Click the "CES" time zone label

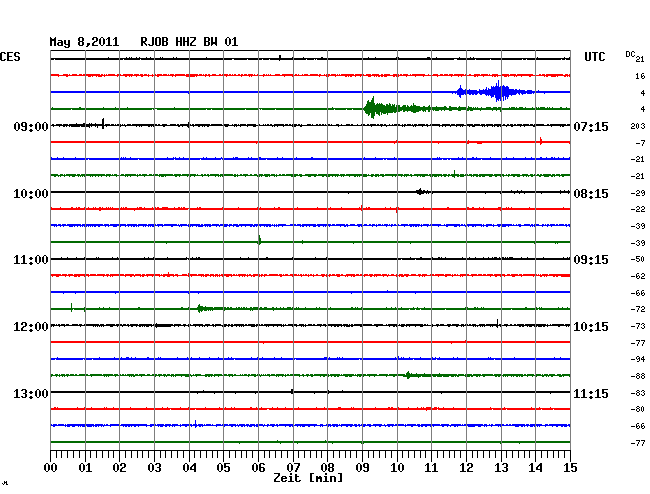(x=10, y=57)
